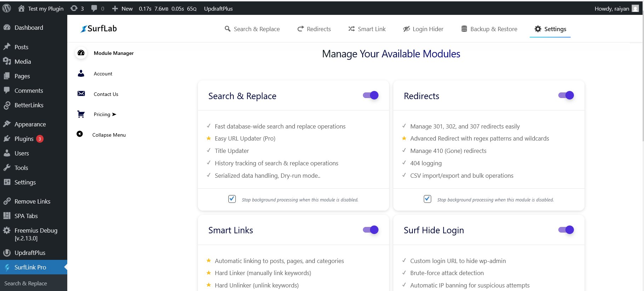Open Plugins in the WordPress sidebar
This screenshot has height=291, width=644.
[24, 139]
